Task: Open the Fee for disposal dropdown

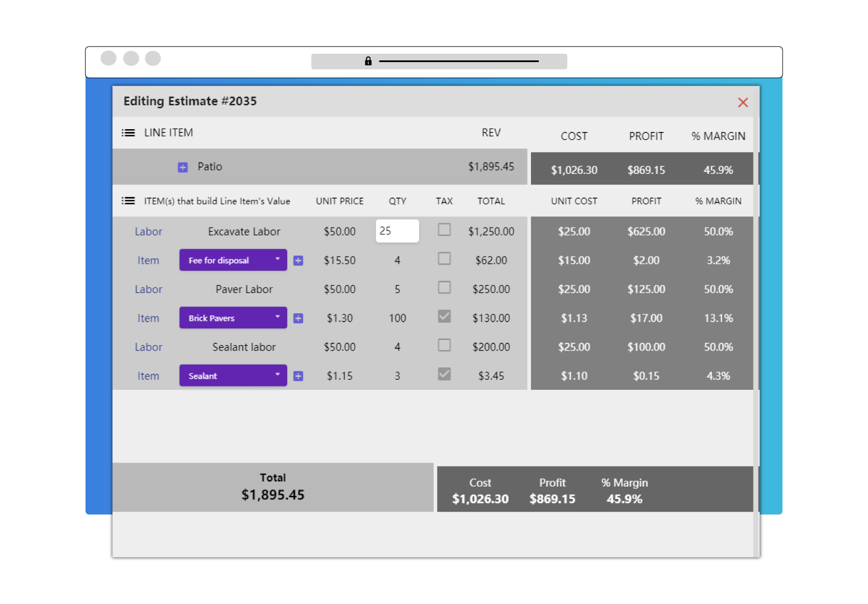Action: (278, 260)
